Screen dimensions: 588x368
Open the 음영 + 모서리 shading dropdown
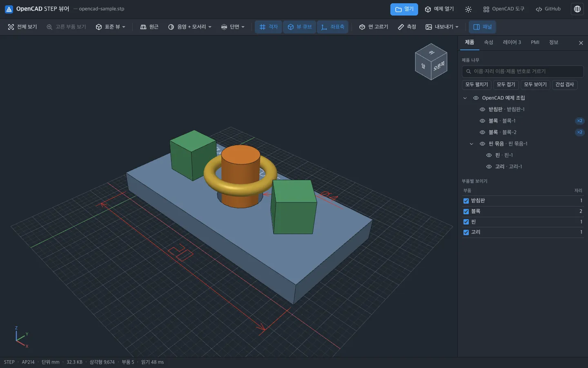coord(190,27)
